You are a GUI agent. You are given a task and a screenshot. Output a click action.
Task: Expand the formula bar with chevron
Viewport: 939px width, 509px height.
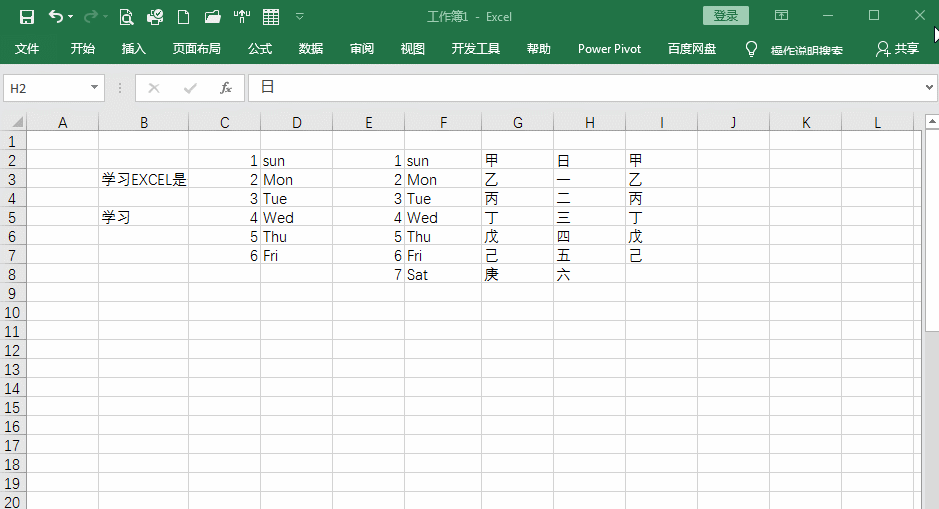[929, 87]
